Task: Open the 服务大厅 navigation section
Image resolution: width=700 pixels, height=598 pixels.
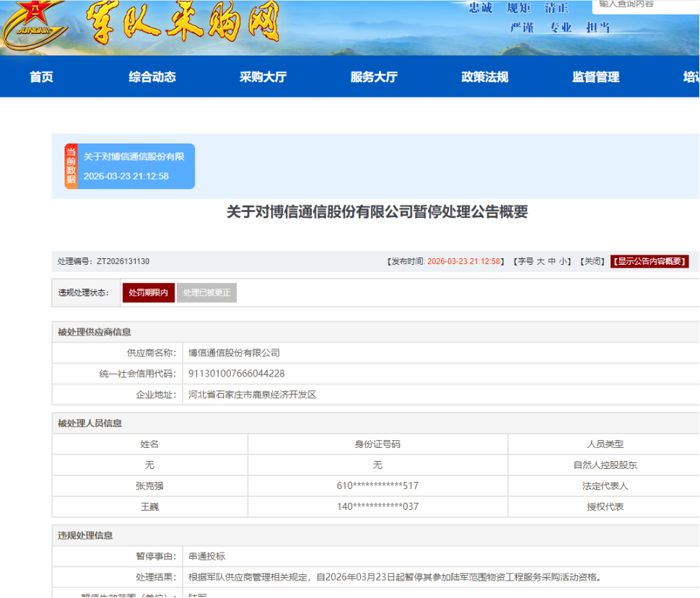Action: pos(372,77)
